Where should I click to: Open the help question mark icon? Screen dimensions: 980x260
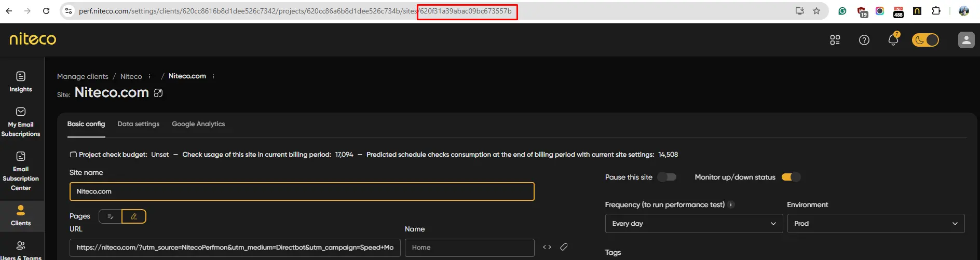(x=864, y=40)
